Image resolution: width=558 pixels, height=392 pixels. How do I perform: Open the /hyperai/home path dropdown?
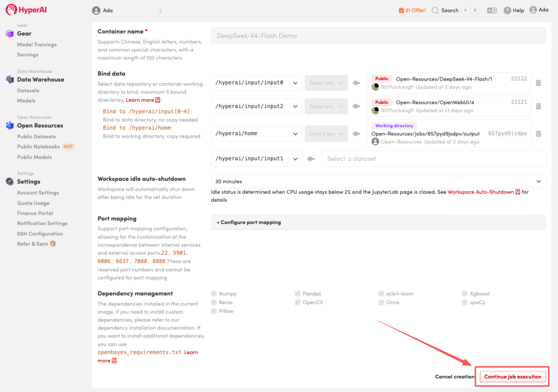(x=257, y=134)
